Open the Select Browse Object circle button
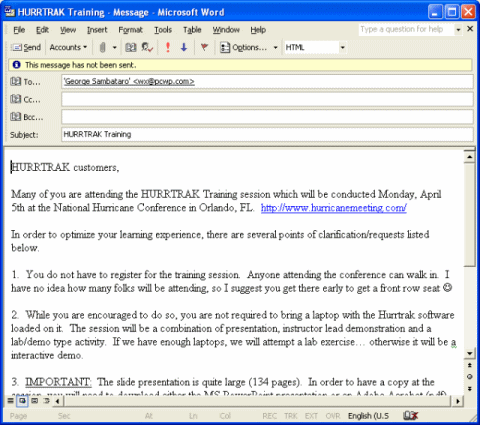Image resolution: width=480 pixels, height=425 pixels. click(469, 377)
